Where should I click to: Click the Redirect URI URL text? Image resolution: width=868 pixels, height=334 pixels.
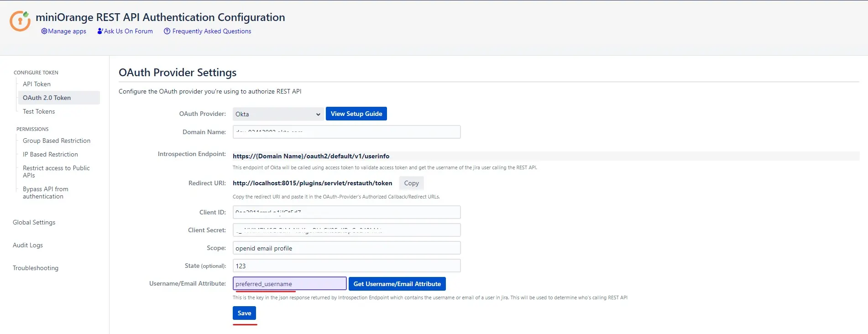312,183
